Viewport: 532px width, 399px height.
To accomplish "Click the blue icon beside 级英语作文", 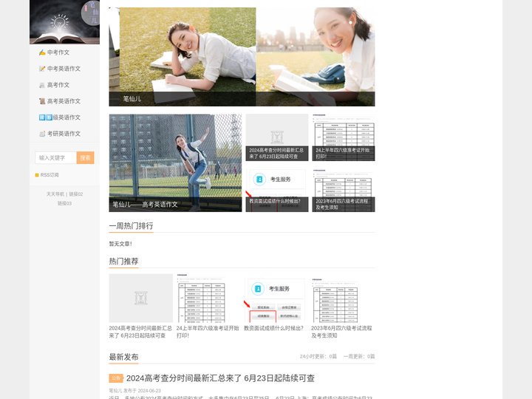I will click(x=46, y=117).
